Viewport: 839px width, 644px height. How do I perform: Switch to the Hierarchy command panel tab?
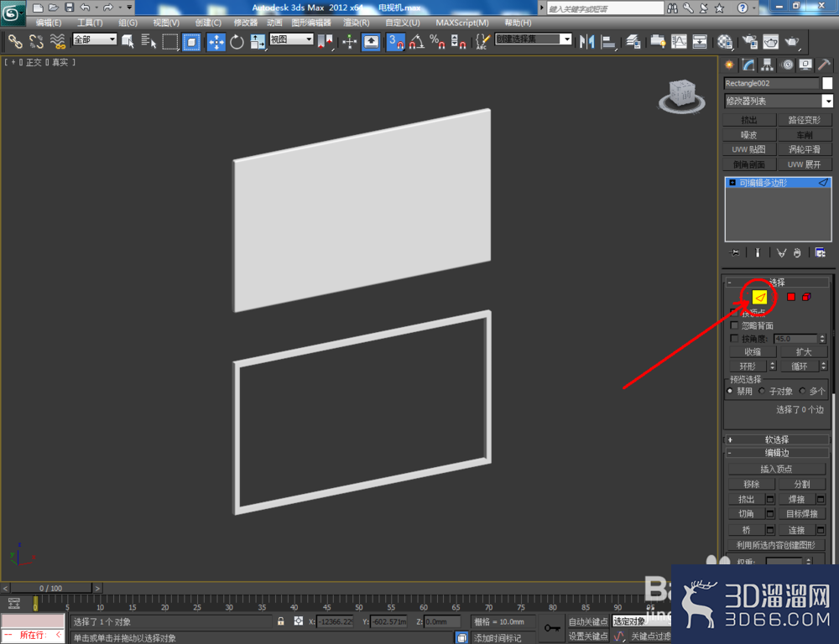(768, 65)
